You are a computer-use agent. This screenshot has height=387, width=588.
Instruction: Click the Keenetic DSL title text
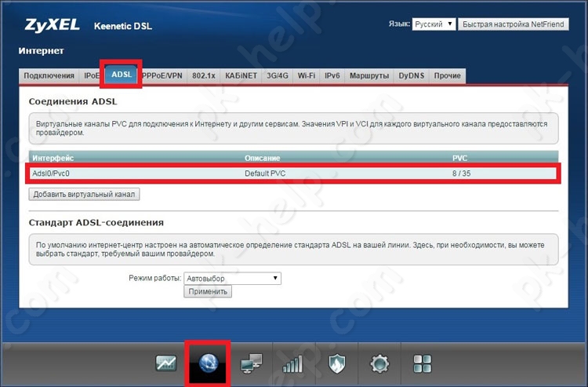123,26
